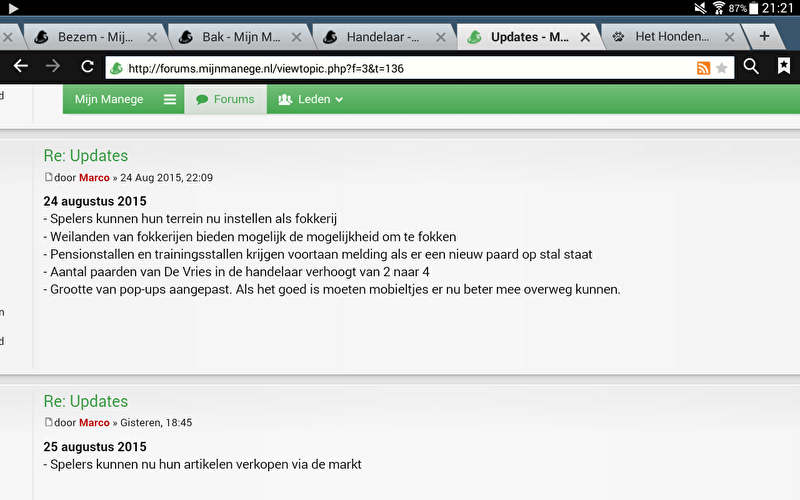
Task: Click post icon beside 24 Aug 2015 post
Action: click(48, 177)
